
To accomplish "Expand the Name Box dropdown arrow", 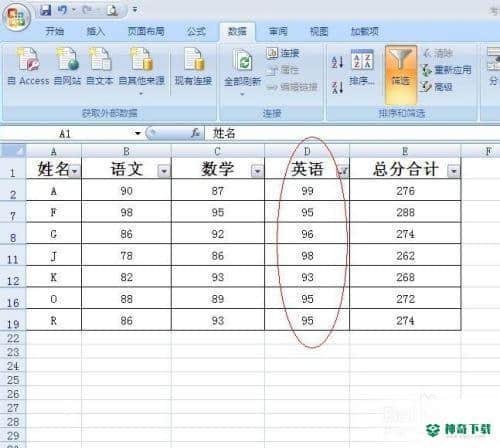I will pyautogui.click(x=138, y=134).
